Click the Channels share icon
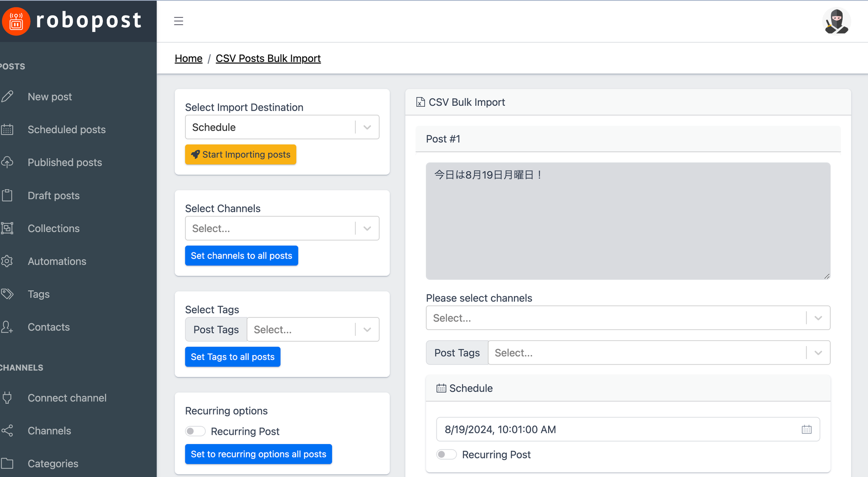This screenshot has height=477, width=868. click(x=7, y=431)
